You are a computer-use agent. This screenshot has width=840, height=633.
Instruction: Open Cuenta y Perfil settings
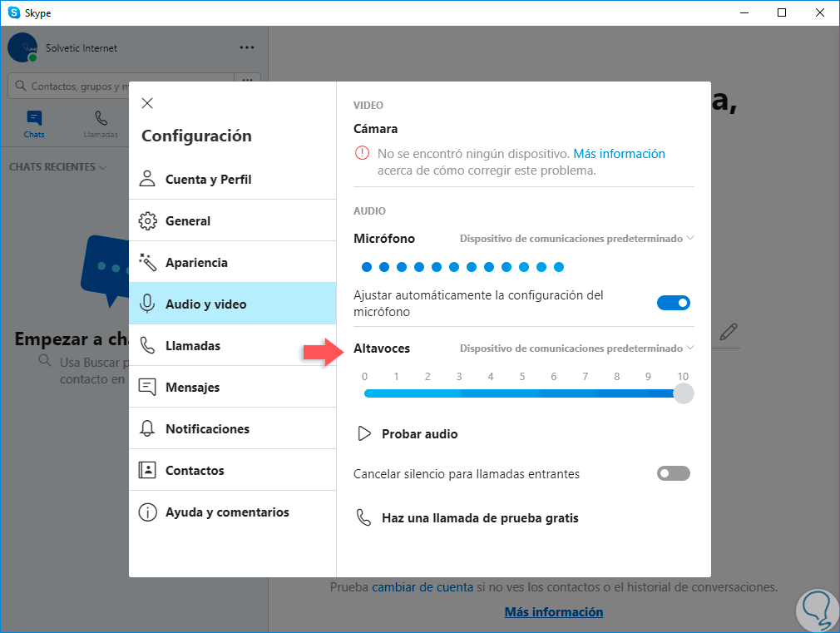(233, 179)
